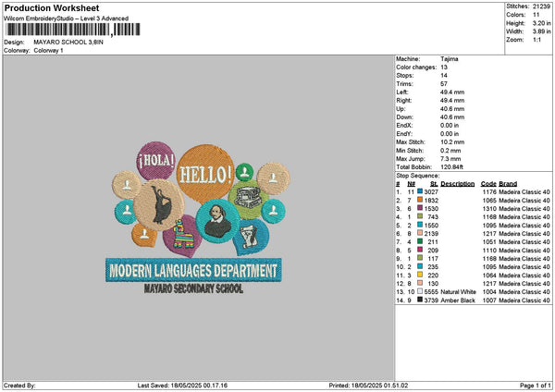Select the Max Jump value 7.3 mm
555x392 pixels.
click(x=450, y=159)
